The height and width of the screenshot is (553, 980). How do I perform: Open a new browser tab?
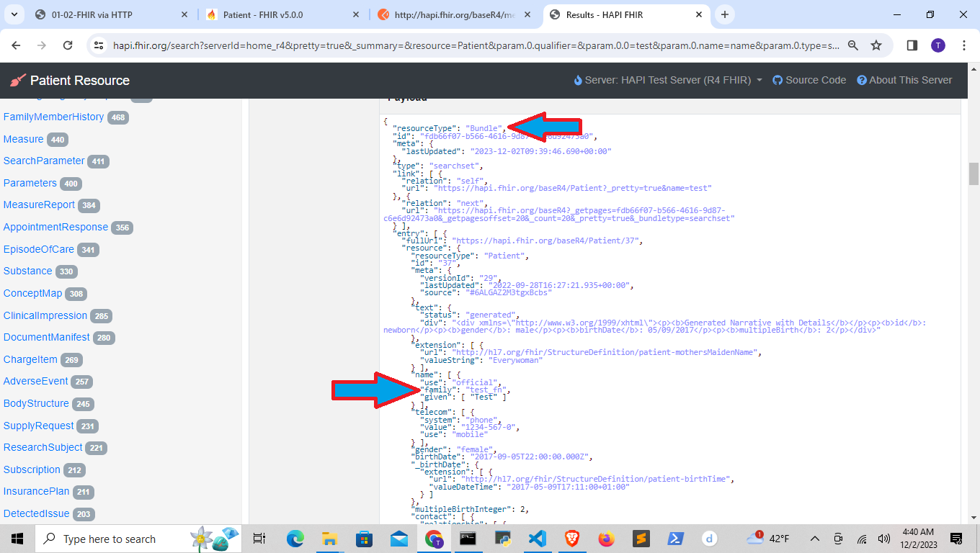725,14
